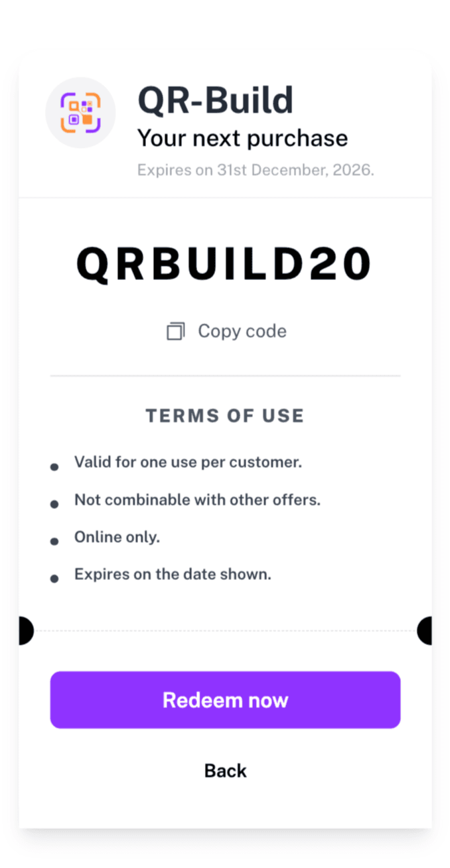Click the Online only term

117,537
